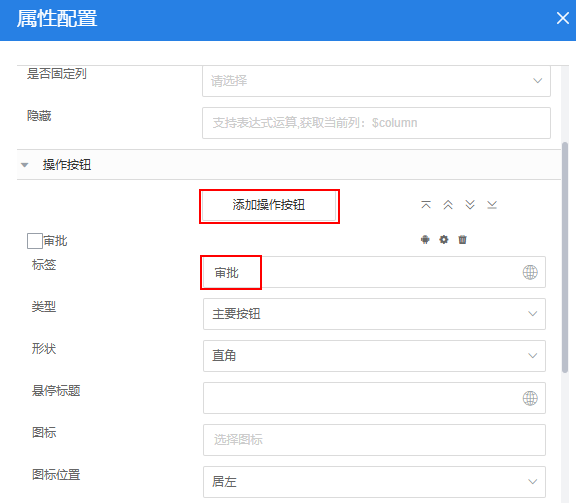
Task: Open the 是否固定列 dropdown
Action: tap(376, 81)
